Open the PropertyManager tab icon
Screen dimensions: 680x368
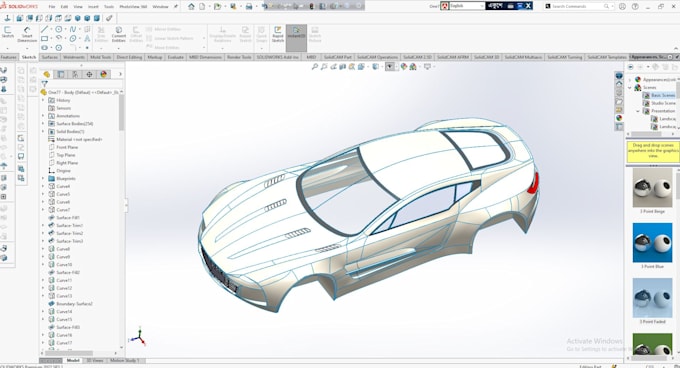pos(61,75)
